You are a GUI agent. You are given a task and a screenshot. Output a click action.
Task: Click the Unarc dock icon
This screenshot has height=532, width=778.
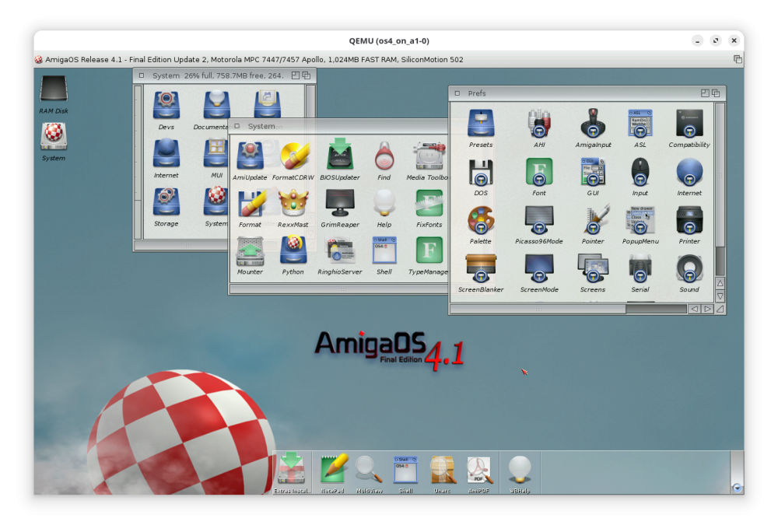[443, 470]
